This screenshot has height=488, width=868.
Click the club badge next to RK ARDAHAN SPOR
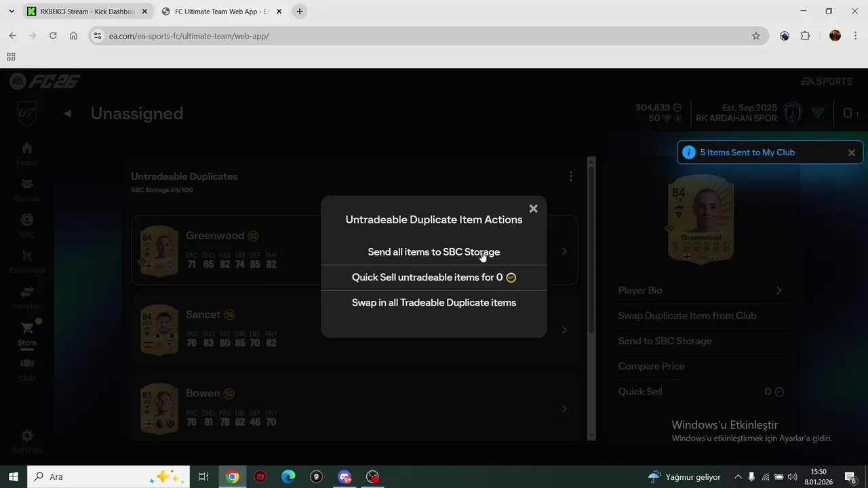point(792,113)
